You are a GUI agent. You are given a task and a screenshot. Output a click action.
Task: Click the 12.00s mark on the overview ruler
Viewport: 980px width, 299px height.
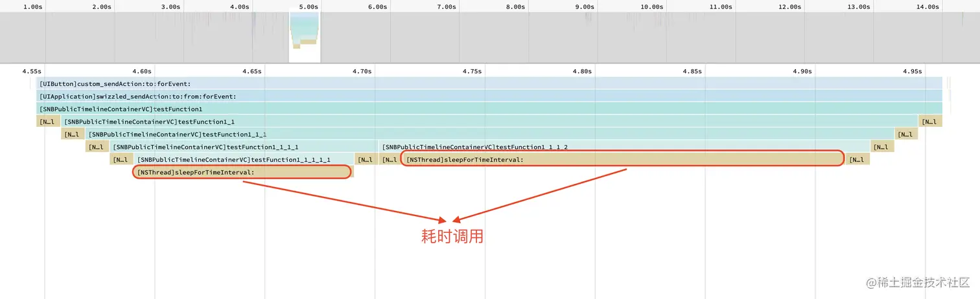coord(789,6)
